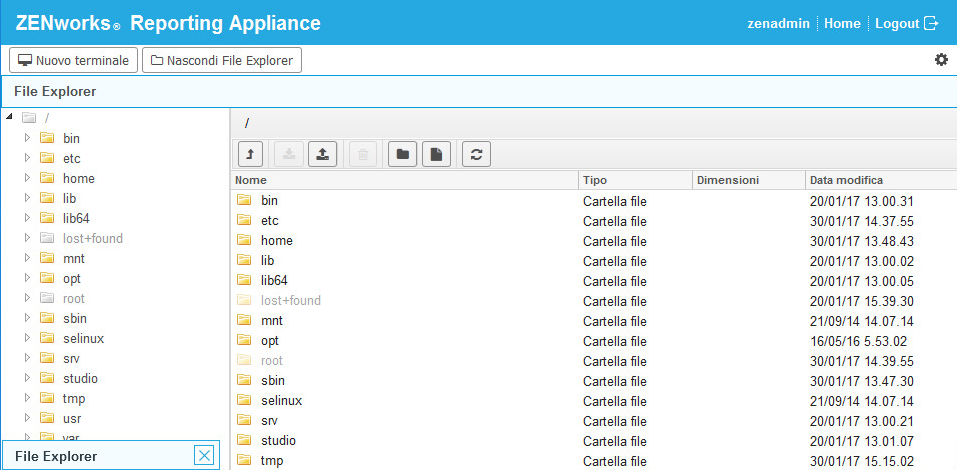
Task: Collapse the root slash tree node
Action: 10,118
